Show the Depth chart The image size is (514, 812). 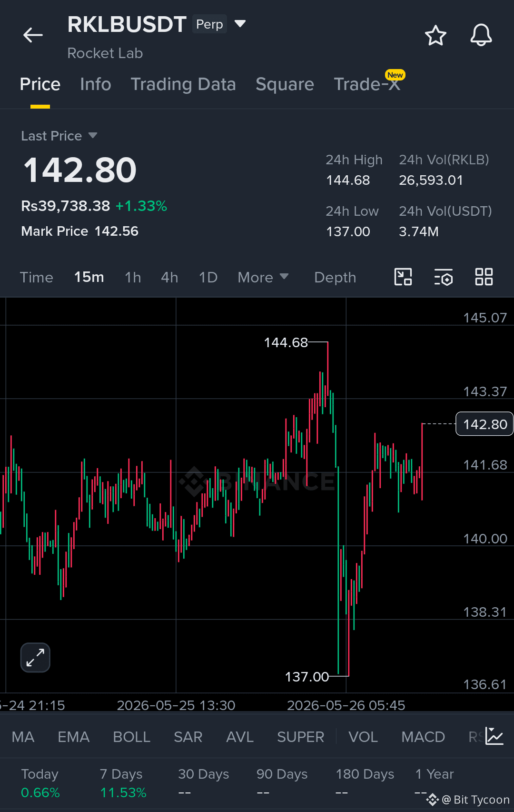[x=335, y=277]
